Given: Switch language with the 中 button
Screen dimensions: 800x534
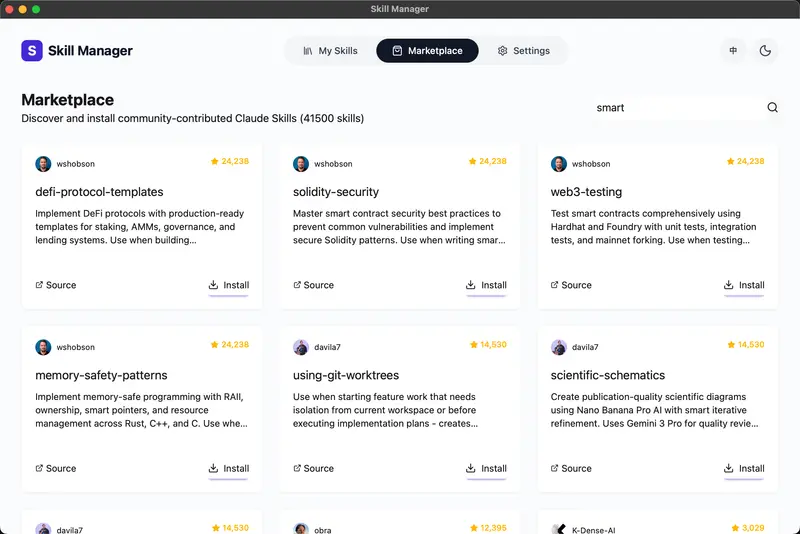Looking at the screenshot, I should click(733, 51).
